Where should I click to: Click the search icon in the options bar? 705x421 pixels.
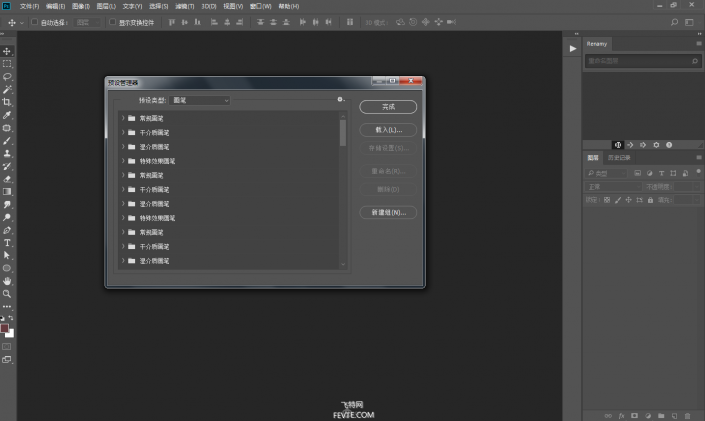pyautogui.click(x=674, y=22)
